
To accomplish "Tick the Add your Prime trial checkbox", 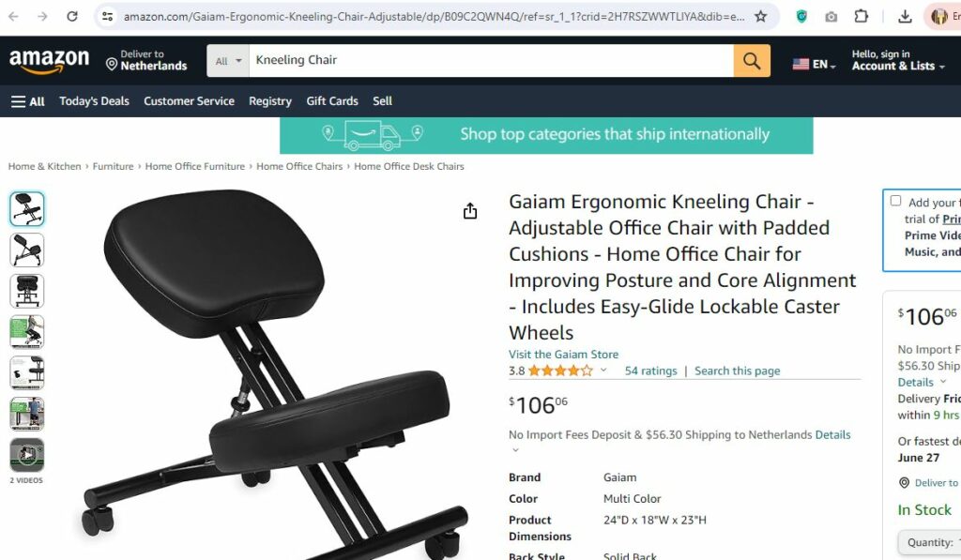I will pyautogui.click(x=895, y=201).
